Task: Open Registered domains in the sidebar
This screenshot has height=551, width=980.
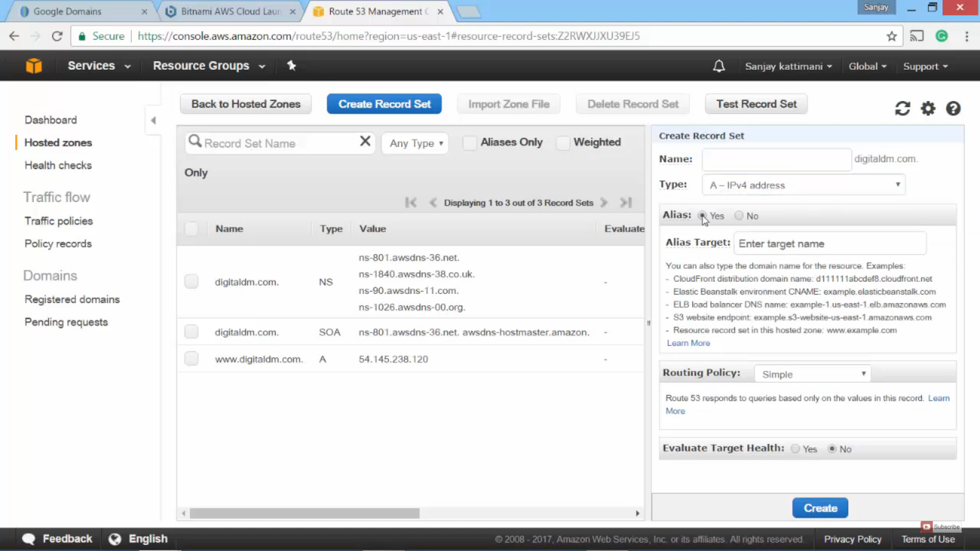Action: 72,299
